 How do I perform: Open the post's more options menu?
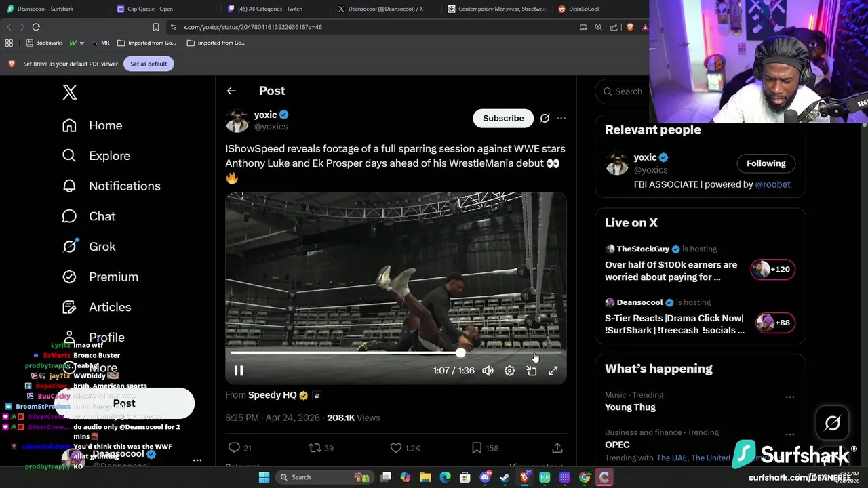click(x=561, y=118)
